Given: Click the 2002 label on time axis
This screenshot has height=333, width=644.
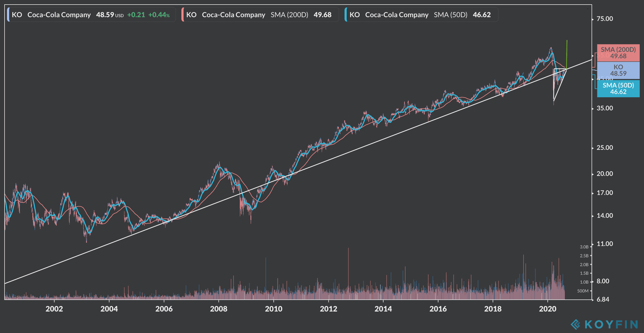Looking at the screenshot, I should (x=54, y=309).
